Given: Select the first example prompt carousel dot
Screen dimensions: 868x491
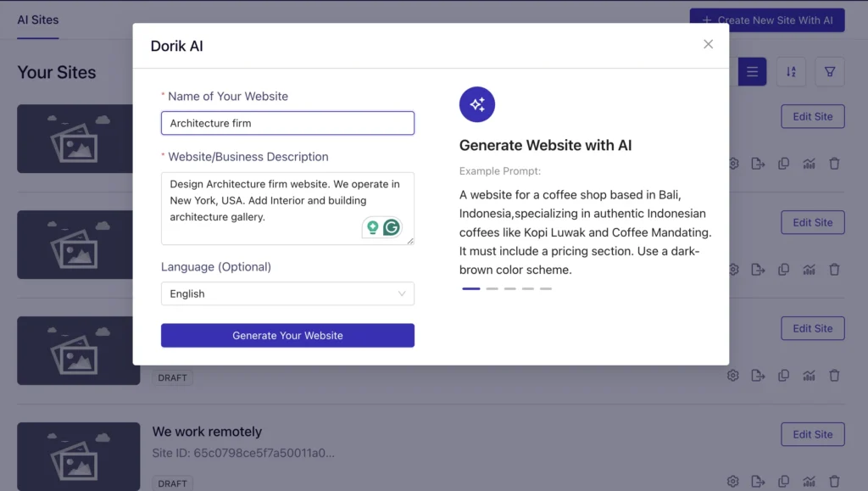Looking at the screenshot, I should click(x=471, y=288).
